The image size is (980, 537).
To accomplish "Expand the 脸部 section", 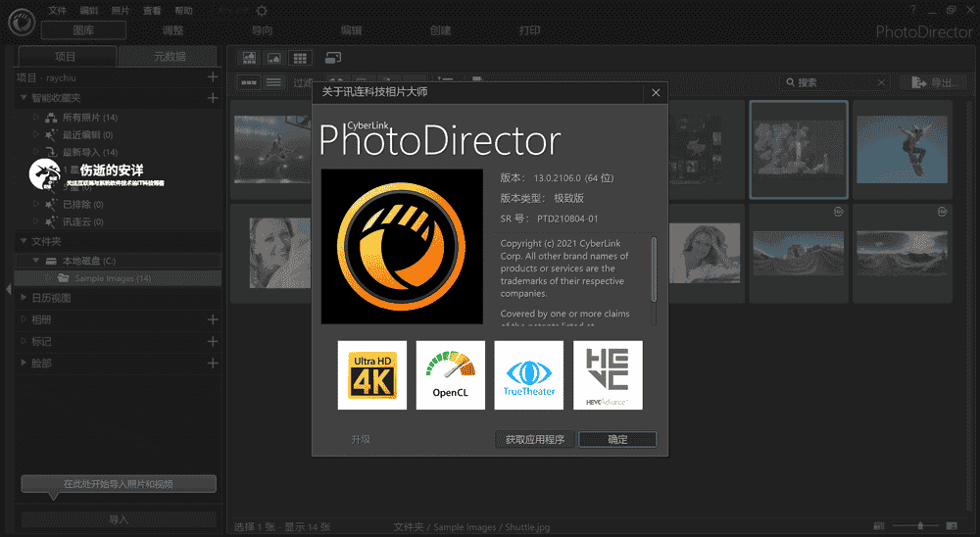I will 24,364.
